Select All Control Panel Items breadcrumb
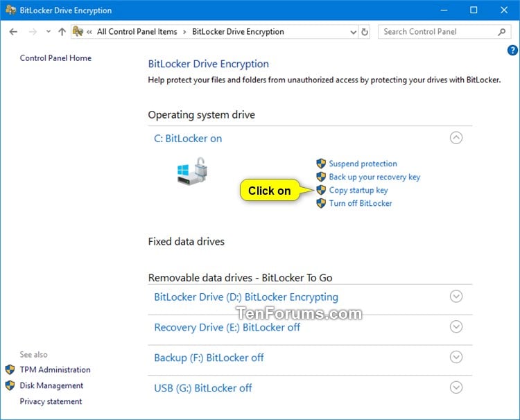520x420 pixels. [x=137, y=32]
